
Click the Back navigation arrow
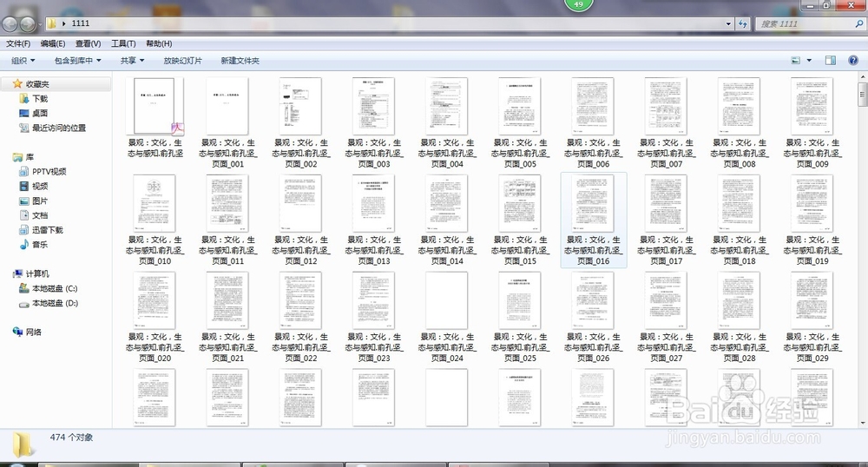[x=10, y=23]
